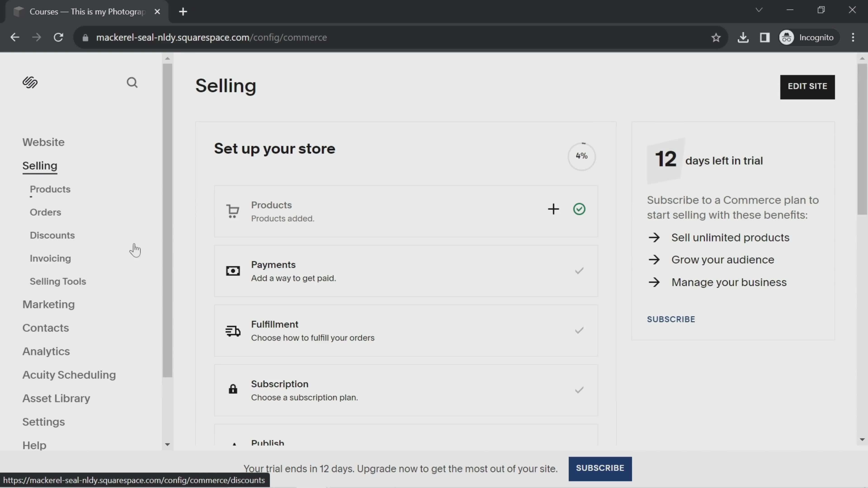Click the Squarespace logo icon

coord(30,82)
